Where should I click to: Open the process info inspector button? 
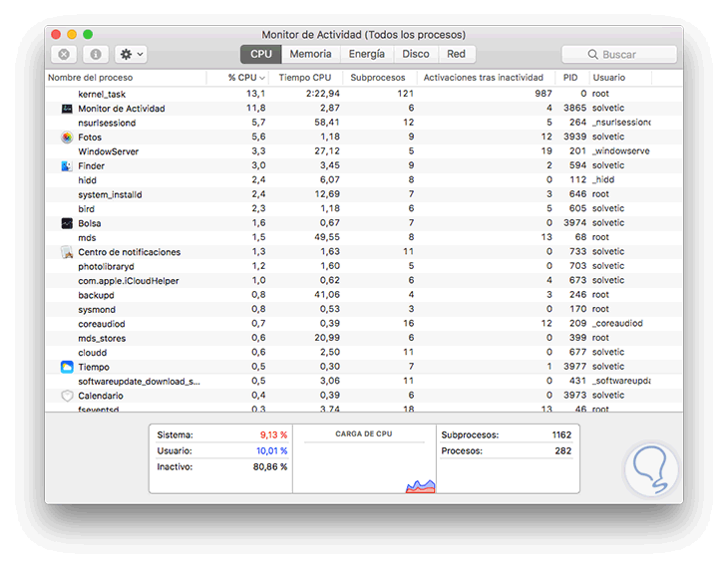[96, 54]
